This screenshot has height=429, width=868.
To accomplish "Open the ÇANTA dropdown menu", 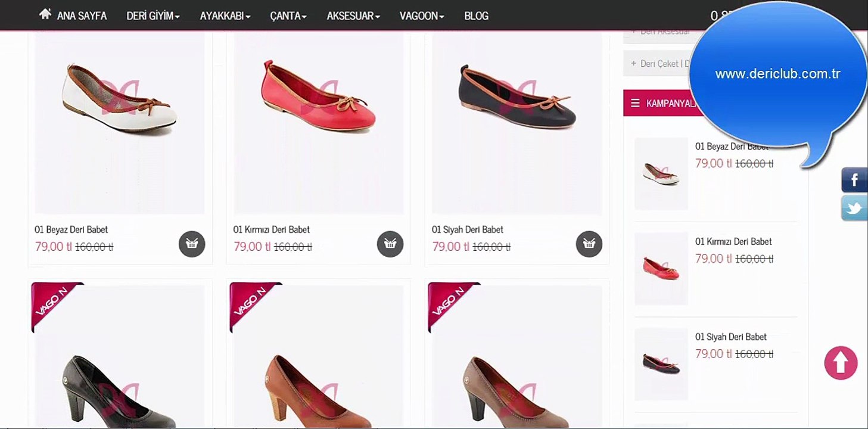I will pyautogui.click(x=288, y=16).
